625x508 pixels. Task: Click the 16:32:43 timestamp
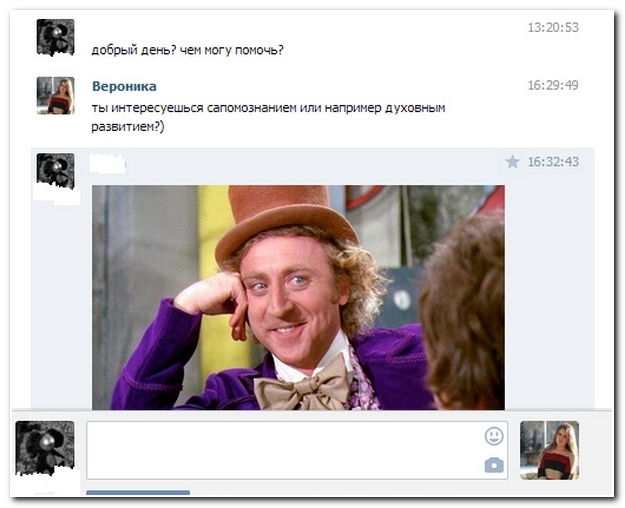click(x=553, y=161)
